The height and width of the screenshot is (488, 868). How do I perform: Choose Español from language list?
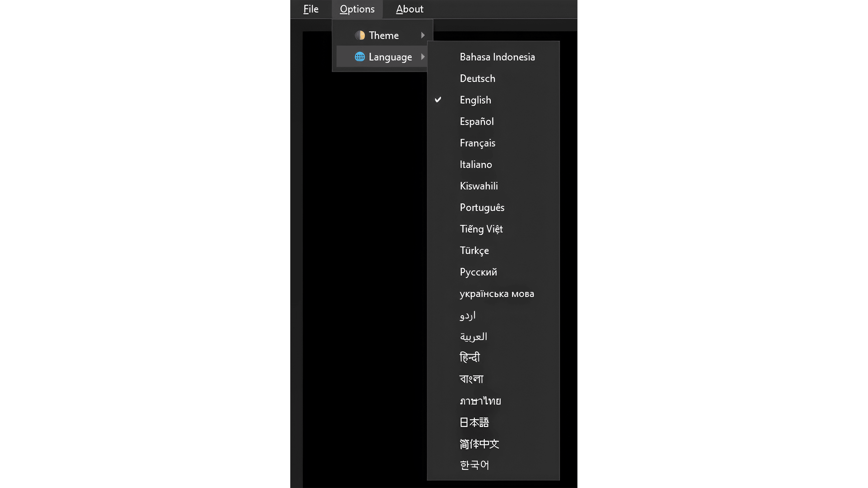(x=477, y=121)
